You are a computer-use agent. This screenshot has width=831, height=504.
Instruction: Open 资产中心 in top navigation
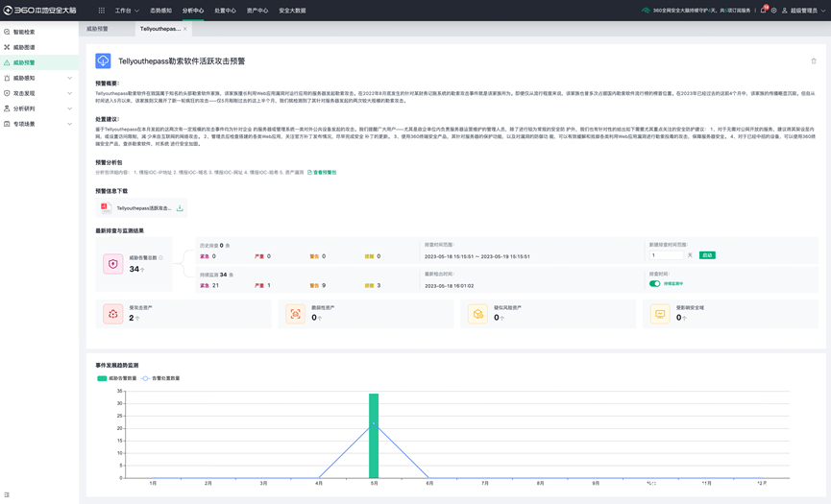coord(257,10)
